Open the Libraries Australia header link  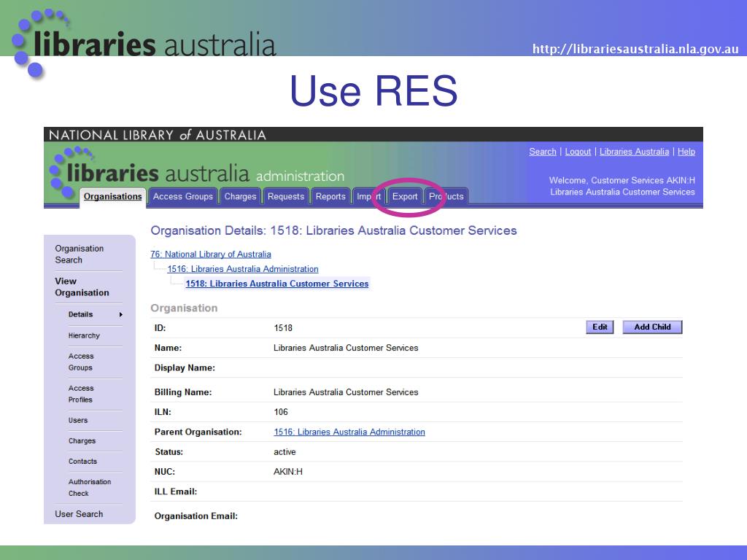click(x=634, y=152)
